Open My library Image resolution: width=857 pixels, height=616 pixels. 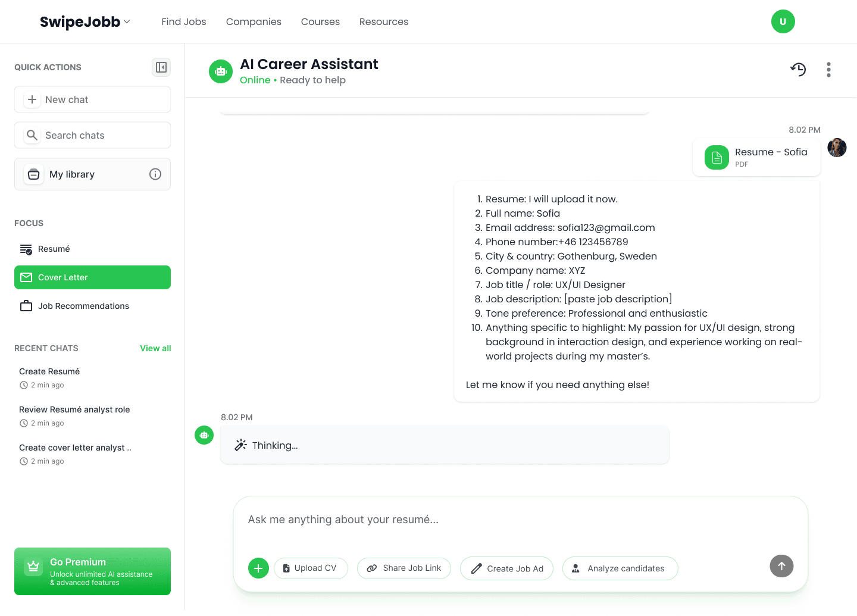[92, 174]
